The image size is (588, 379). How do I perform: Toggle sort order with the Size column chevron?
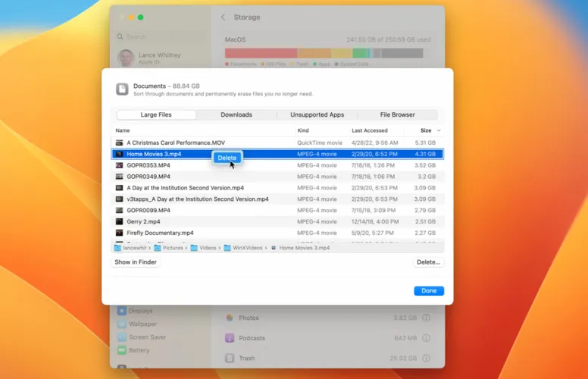439,130
